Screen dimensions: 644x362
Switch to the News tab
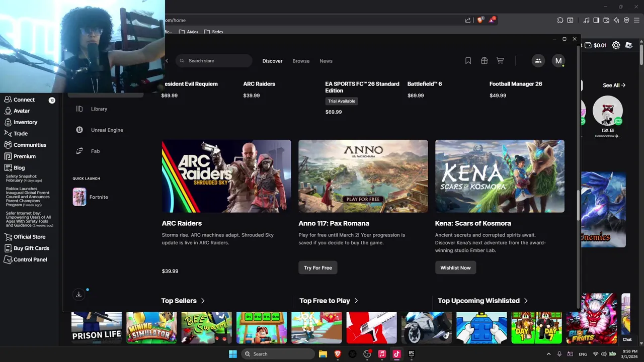pyautogui.click(x=326, y=61)
